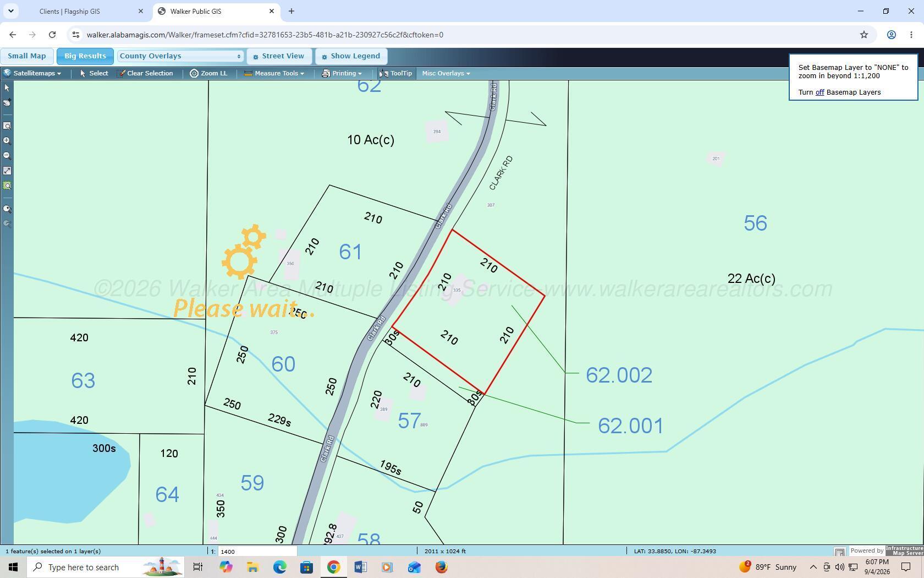924x578 pixels.
Task: Click the map scale input field
Action: click(x=257, y=551)
